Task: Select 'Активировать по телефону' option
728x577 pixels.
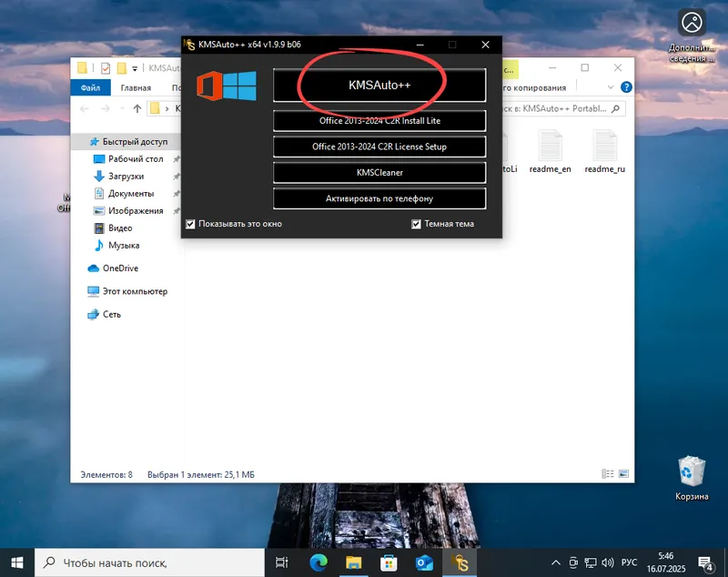Action: [x=379, y=198]
